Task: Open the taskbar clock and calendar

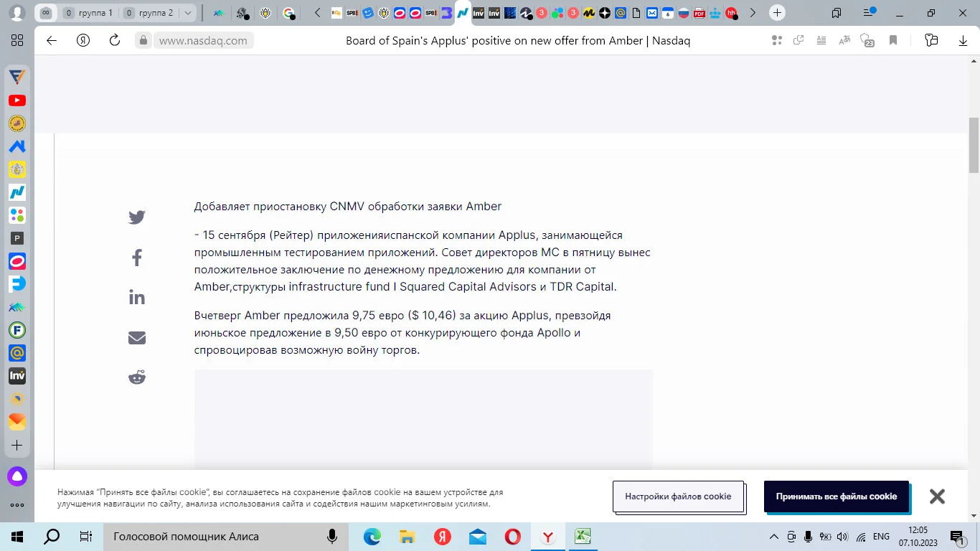Action: (x=918, y=537)
